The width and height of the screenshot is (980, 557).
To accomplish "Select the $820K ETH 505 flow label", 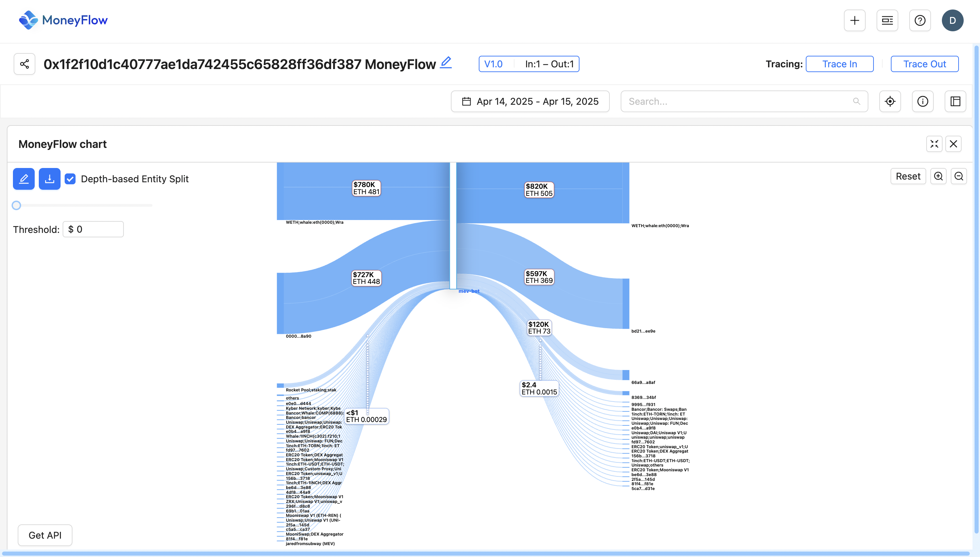I will (539, 190).
